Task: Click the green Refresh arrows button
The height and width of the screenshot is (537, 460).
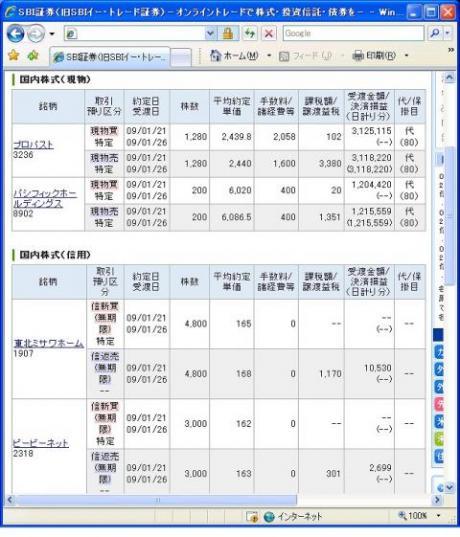Action: (250, 34)
